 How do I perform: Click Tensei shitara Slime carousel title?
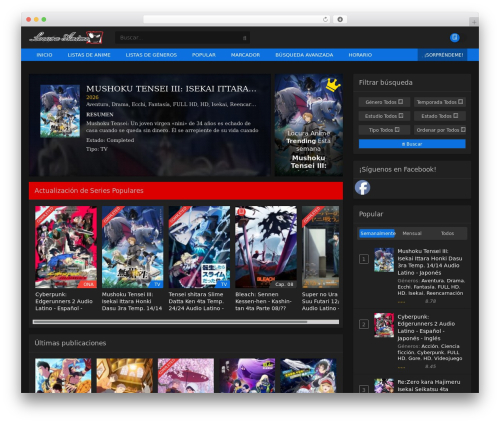coord(197,301)
